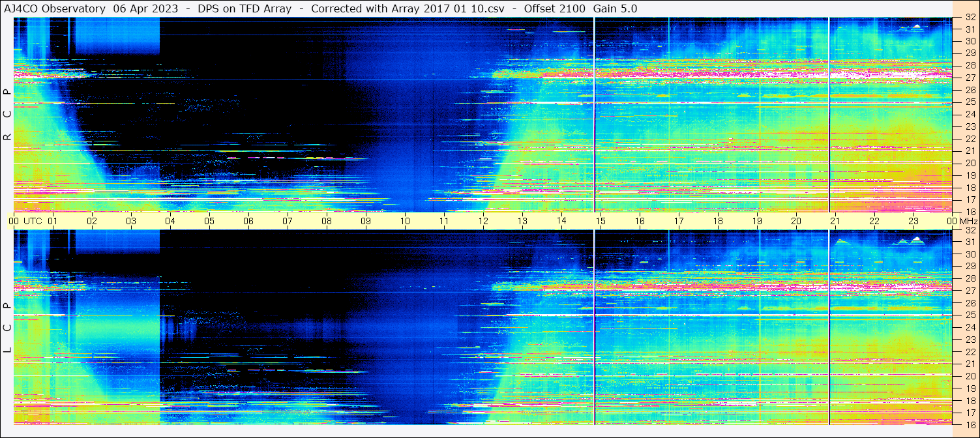Click the RCP panel's vertical axis label
This screenshot has height=438, width=980.
tap(8, 114)
